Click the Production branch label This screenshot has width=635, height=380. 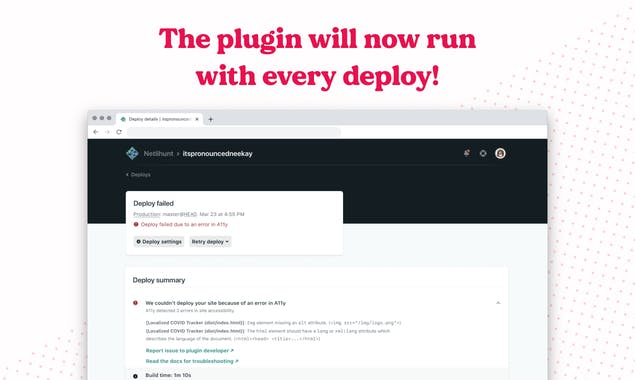147,214
